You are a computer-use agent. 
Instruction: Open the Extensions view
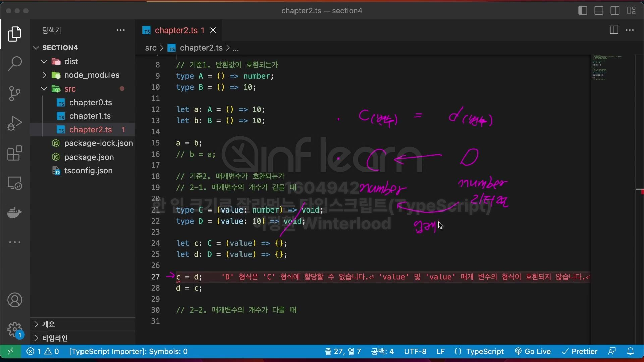(x=15, y=153)
